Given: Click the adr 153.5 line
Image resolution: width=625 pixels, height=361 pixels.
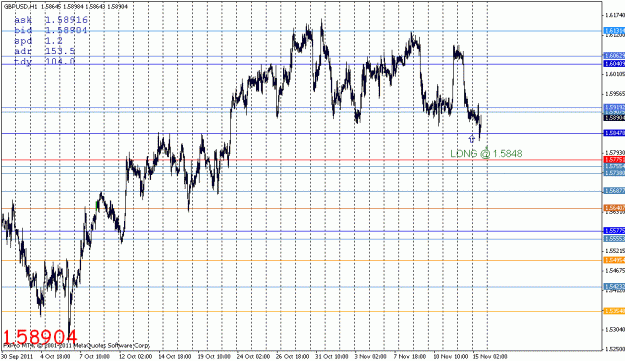Looking at the screenshot, I should tap(45, 51).
